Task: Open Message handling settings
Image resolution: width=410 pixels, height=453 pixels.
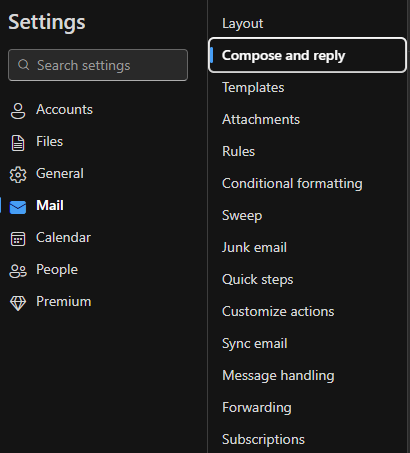Action: coord(278,375)
